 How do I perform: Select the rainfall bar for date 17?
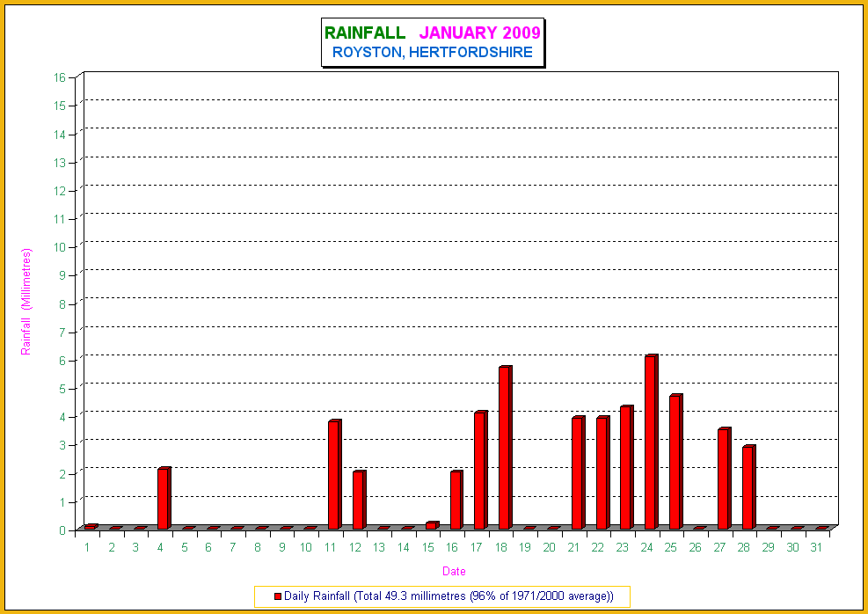[481, 470]
